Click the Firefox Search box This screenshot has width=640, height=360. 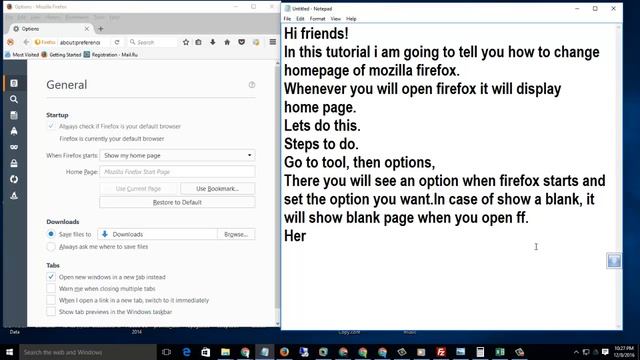pos(153,42)
